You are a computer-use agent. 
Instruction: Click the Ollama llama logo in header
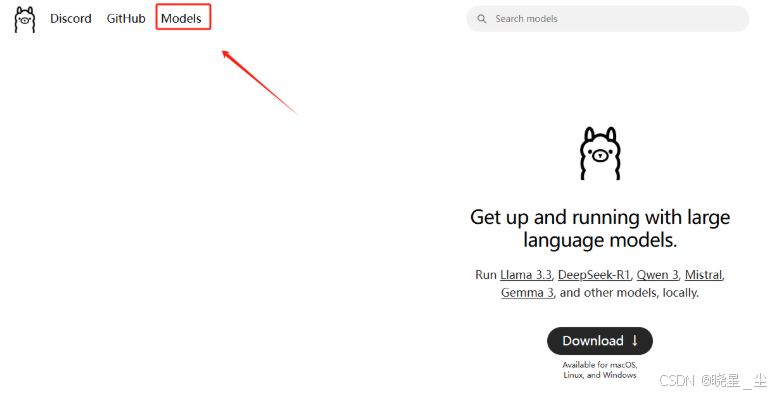(25, 20)
